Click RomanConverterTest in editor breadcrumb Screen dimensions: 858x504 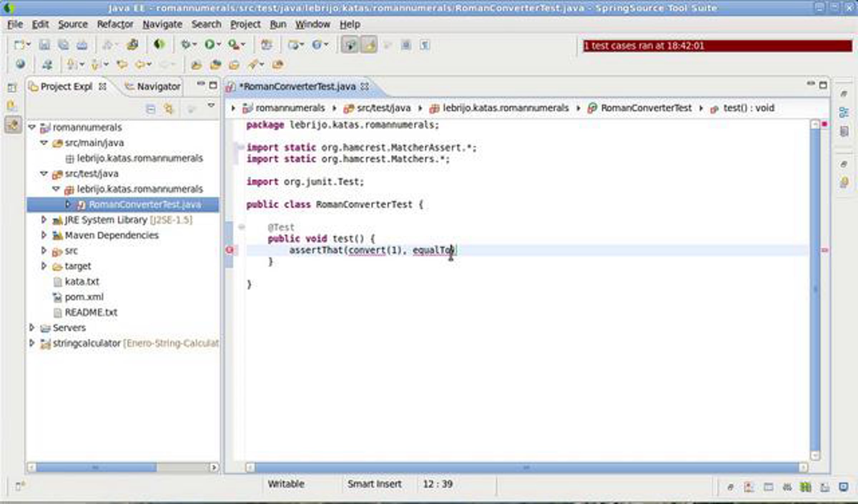pyautogui.click(x=646, y=108)
